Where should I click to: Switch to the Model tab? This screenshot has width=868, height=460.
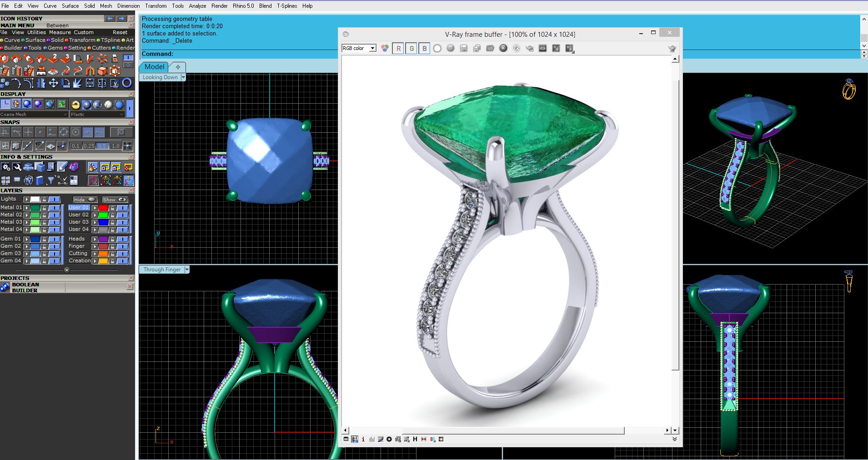point(154,67)
